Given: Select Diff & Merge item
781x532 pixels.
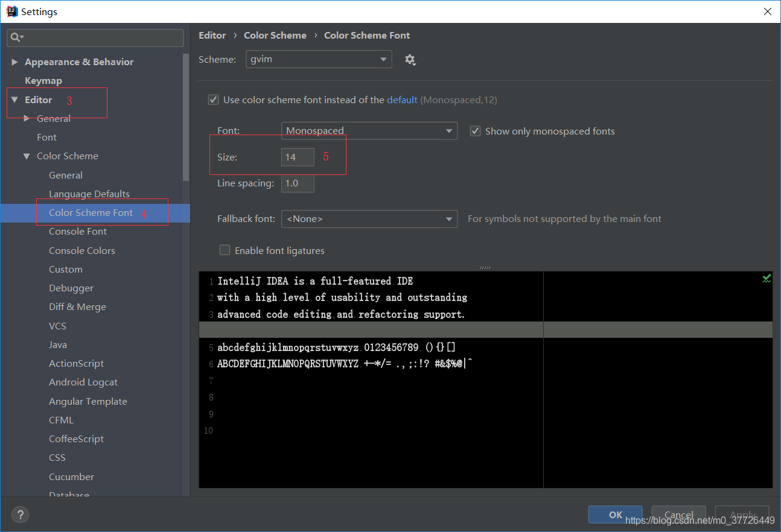Looking at the screenshot, I should tap(77, 307).
